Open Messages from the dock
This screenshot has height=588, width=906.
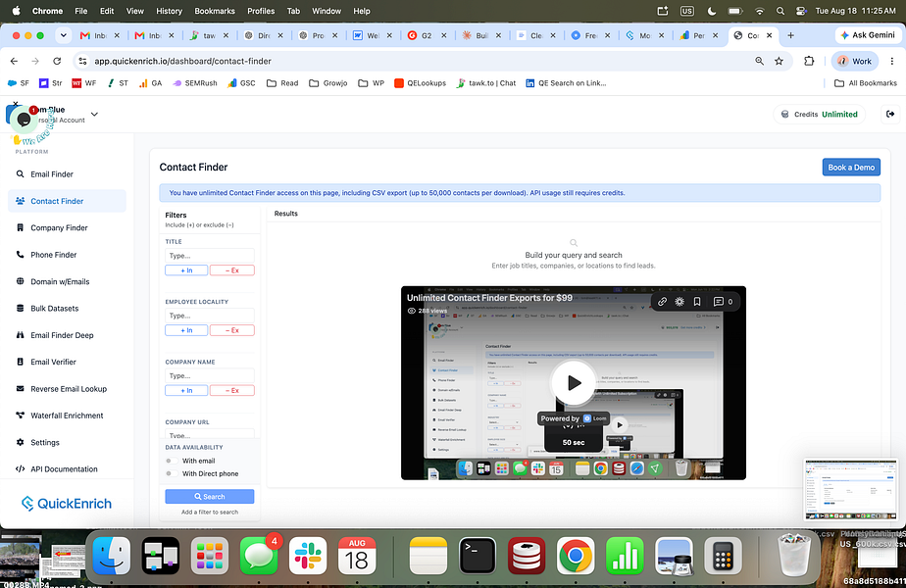(258, 556)
